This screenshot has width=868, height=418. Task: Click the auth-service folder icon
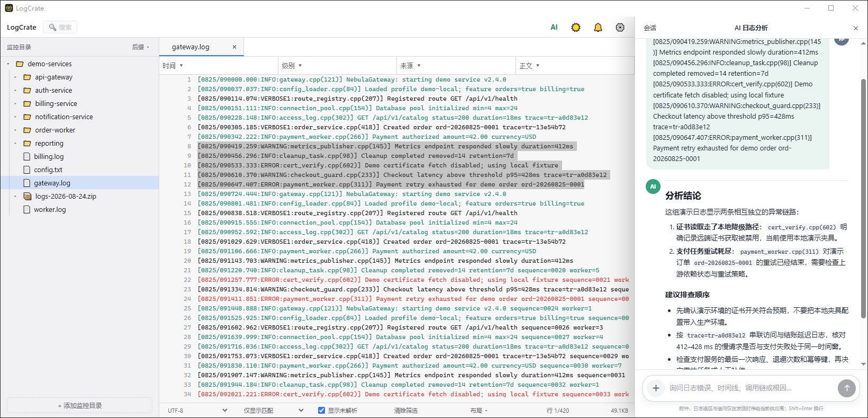(28, 90)
